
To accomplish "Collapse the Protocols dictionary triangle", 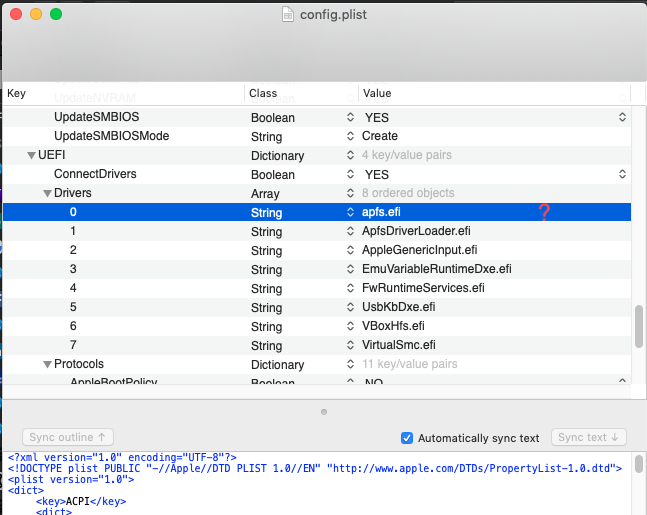I will pos(47,364).
